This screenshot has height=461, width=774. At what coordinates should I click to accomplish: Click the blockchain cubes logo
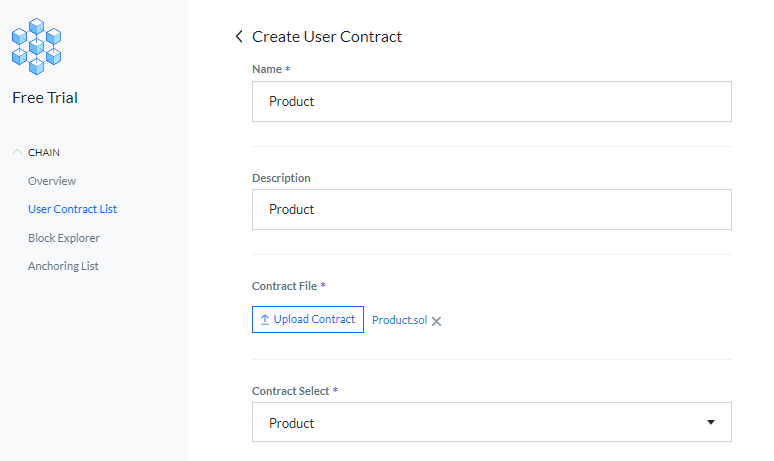pyautogui.click(x=36, y=46)
